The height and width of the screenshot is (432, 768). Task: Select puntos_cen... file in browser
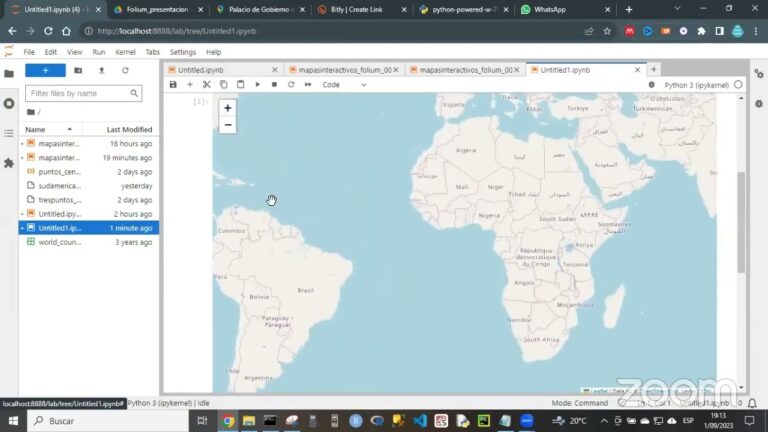click(x=89, y=172)
